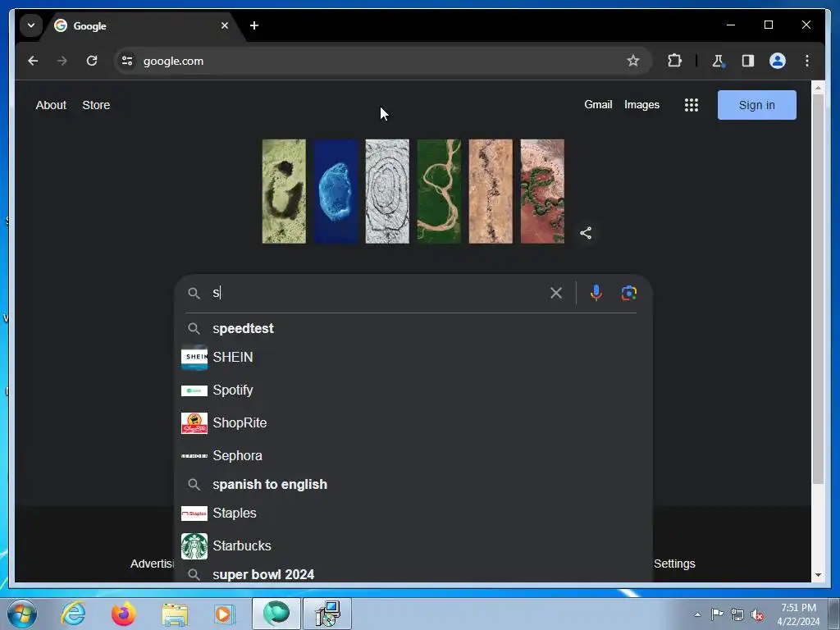Close the Google tab
This screenshot has width=840, height=630.
225,25
